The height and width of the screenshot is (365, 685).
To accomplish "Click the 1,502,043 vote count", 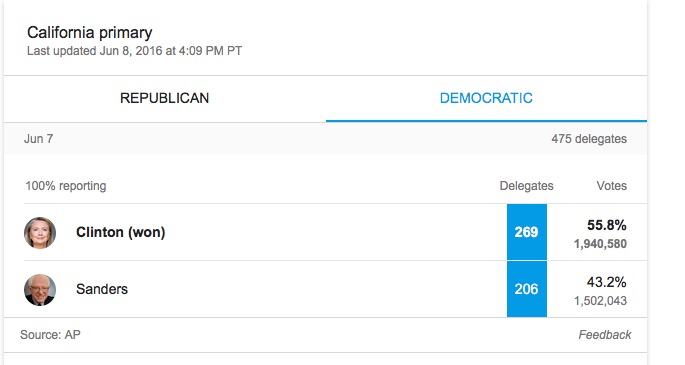I will [600, 301].
